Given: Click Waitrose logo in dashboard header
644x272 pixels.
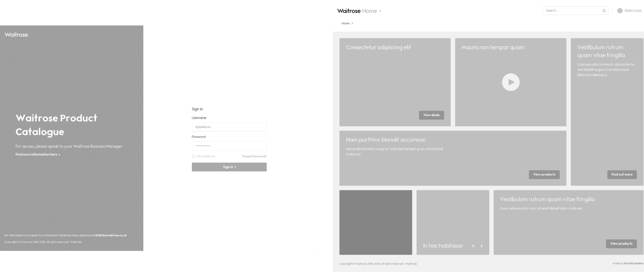Looking at the screenshot, I should point(349,11).
